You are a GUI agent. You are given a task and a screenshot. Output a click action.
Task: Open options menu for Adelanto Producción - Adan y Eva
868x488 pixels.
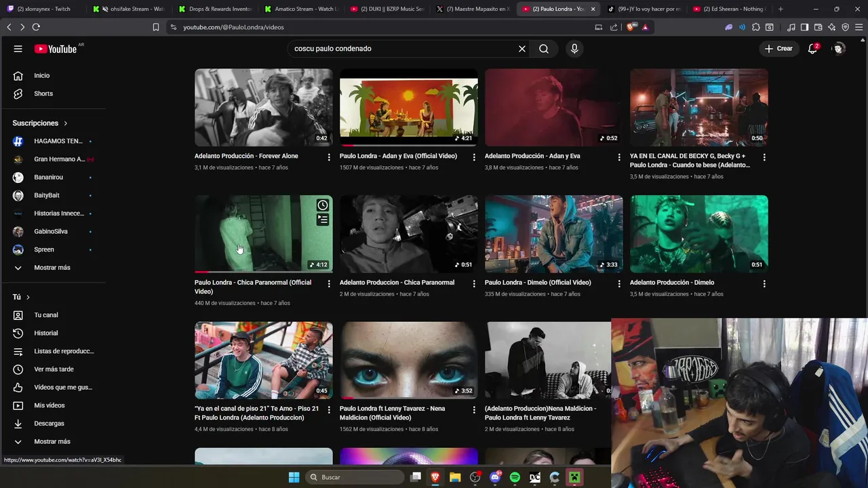tap(619, 157)
